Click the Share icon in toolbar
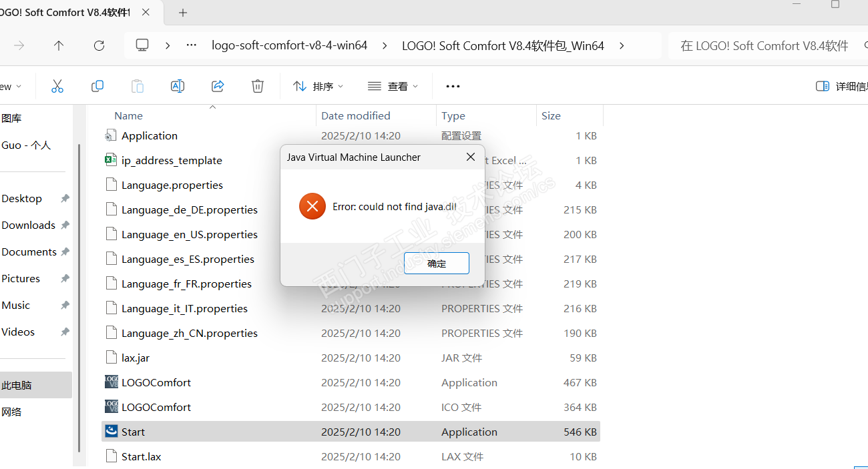This screenshot has width=868, height=469. [x=218, y=86]
